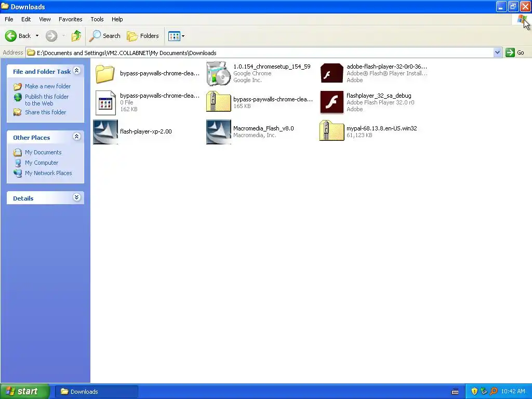Click the security shield tray icon
This screenshot has height=399, width=532.
point(474,391)
